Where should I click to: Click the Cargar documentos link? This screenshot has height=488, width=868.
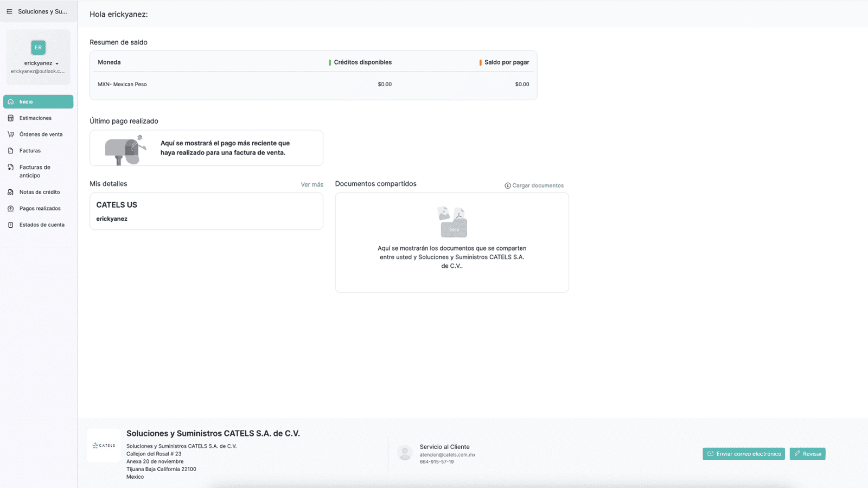pyautogui.click(x=538, y=185)
